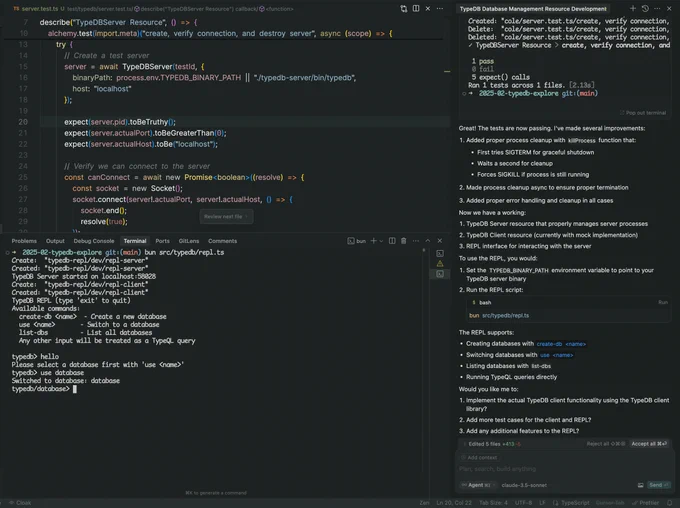Click create-db <name> inline code link
The height and width of the screenshot is (508, 680).
pyautogui.click(x=561, y=344)
